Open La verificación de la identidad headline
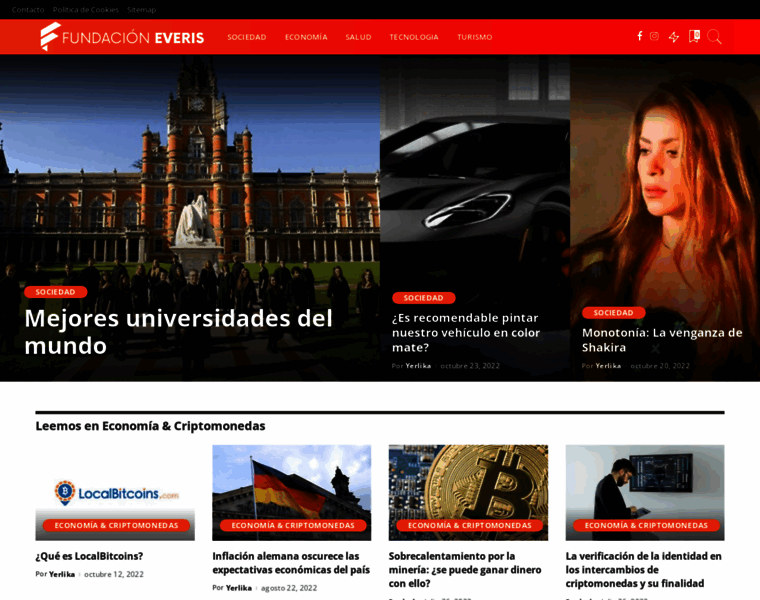 [x=644, y=569]
